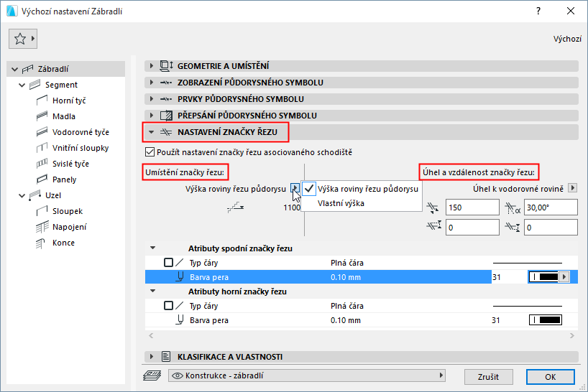Click lower-right break mark offset icon

[513, 227]
